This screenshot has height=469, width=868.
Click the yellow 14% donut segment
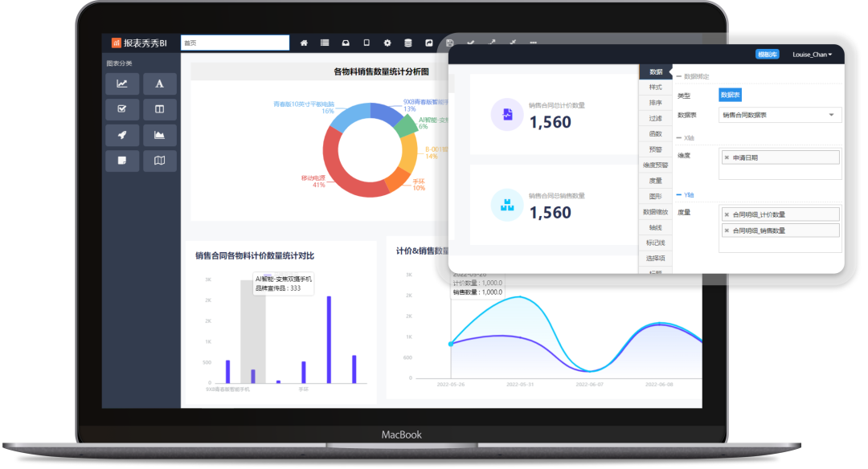pos(410,153)
